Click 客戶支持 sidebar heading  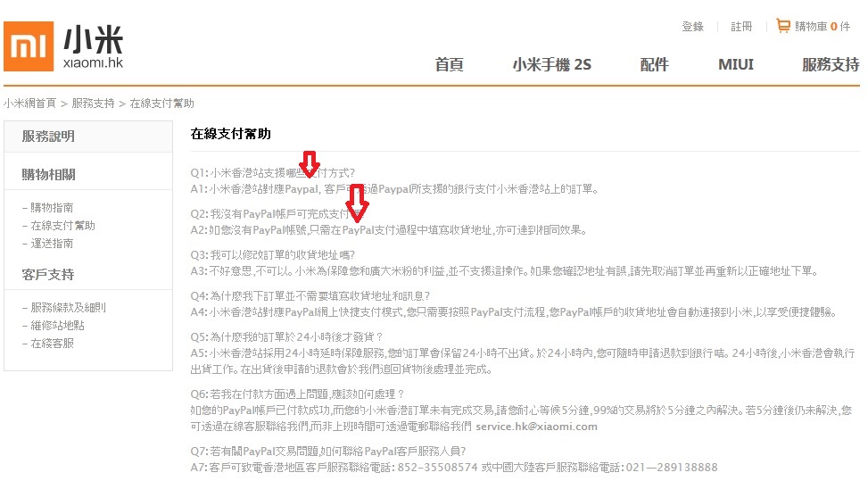click(48, 275)
